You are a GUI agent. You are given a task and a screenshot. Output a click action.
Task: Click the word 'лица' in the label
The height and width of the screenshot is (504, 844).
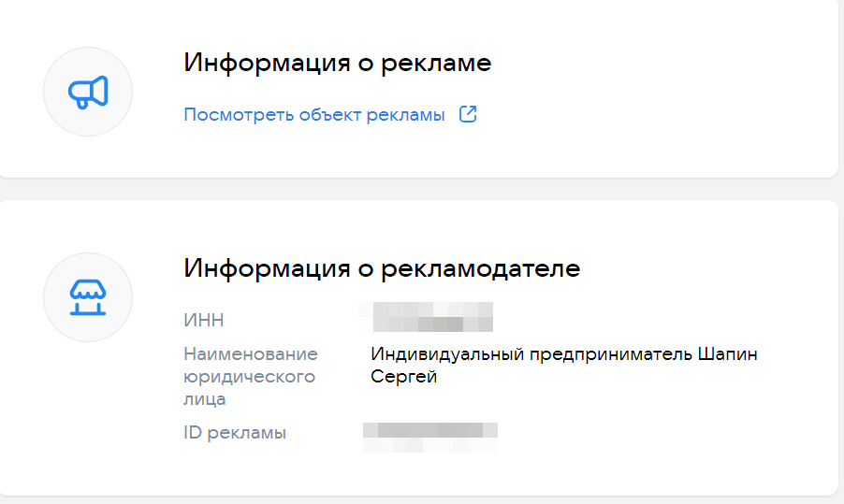204,399
